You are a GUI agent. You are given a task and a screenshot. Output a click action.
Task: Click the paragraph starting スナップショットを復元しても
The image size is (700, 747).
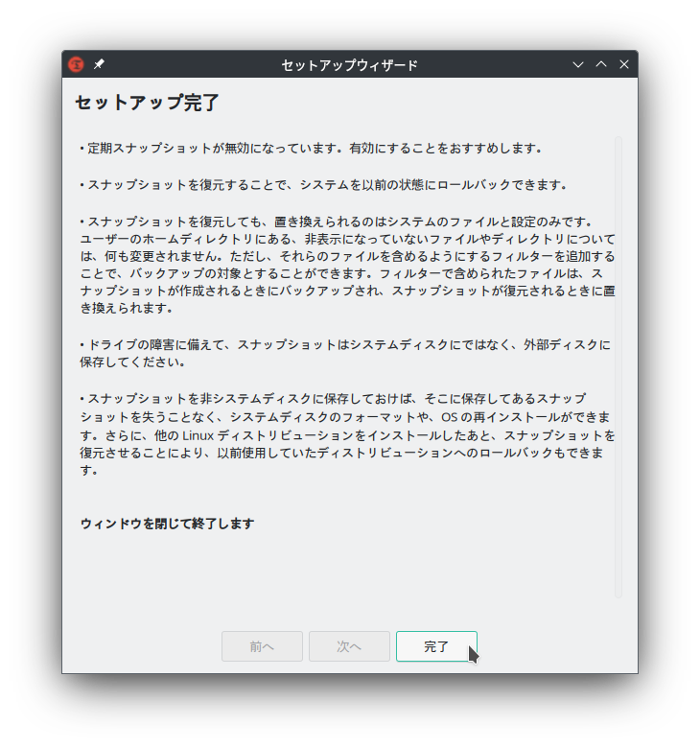pos(347,265)
